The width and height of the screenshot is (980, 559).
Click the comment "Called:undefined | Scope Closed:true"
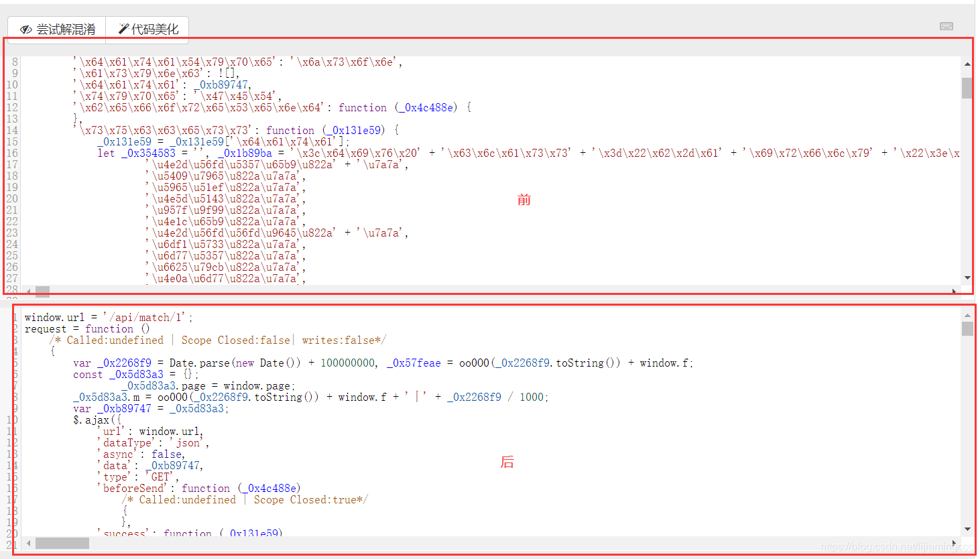[245, 500]
